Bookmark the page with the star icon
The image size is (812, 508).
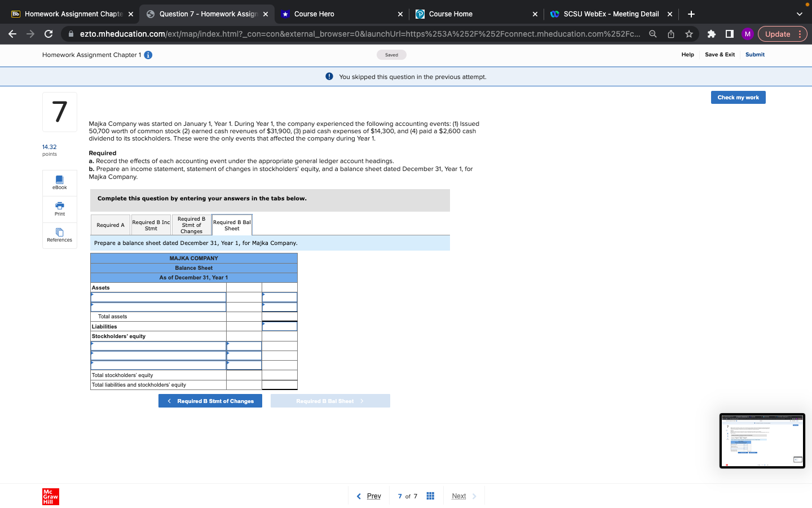689,34
